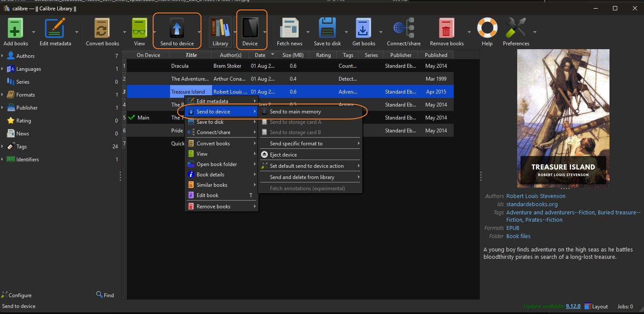Expand the Tags category
The width and height of the screenshot is (644, 314).
2,147
